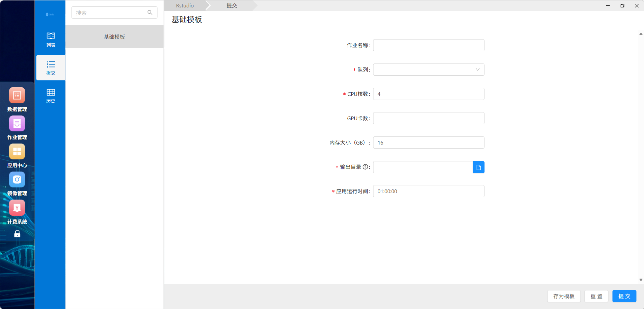Open the 计费系统 icon
The width and height of the screenshot is (644, 309).
click(x=17, y=208)
